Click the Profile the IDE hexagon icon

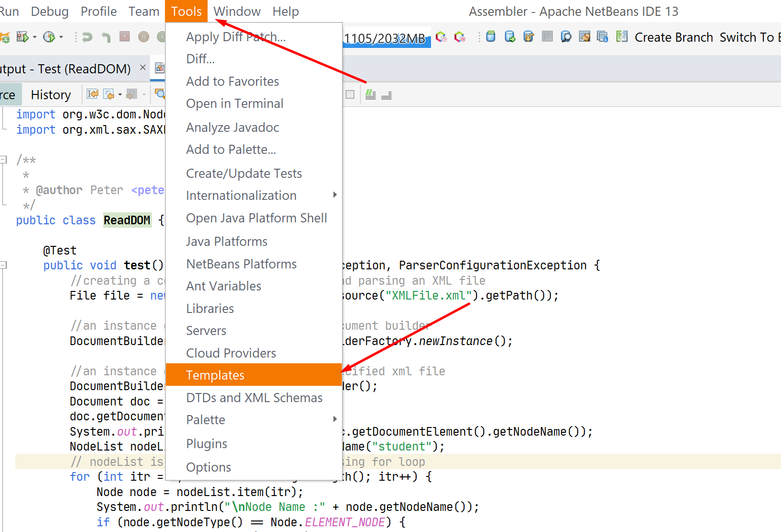(441, 37)
